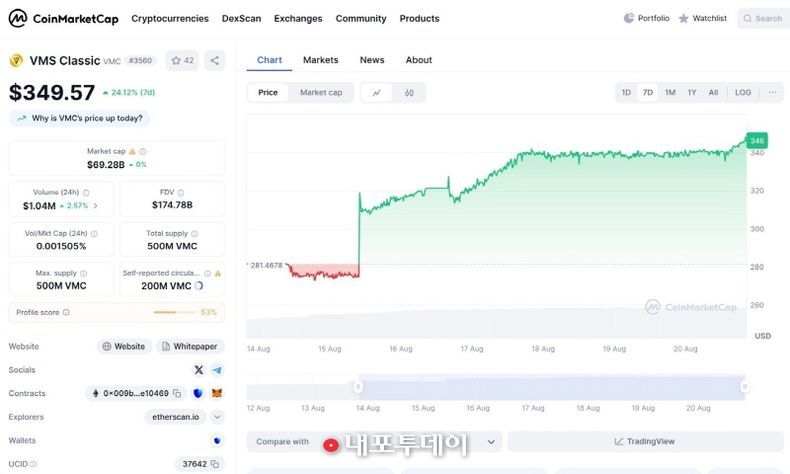790x474 pixels.
Task: Open the TradingView button
Action: 645,442
